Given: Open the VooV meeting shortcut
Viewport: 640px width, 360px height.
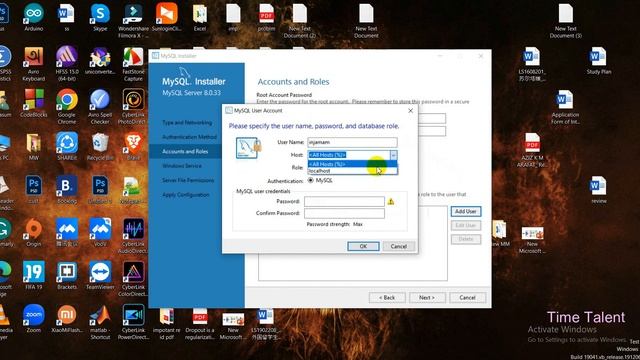Looking at the screenshot, I should (100, 232).
